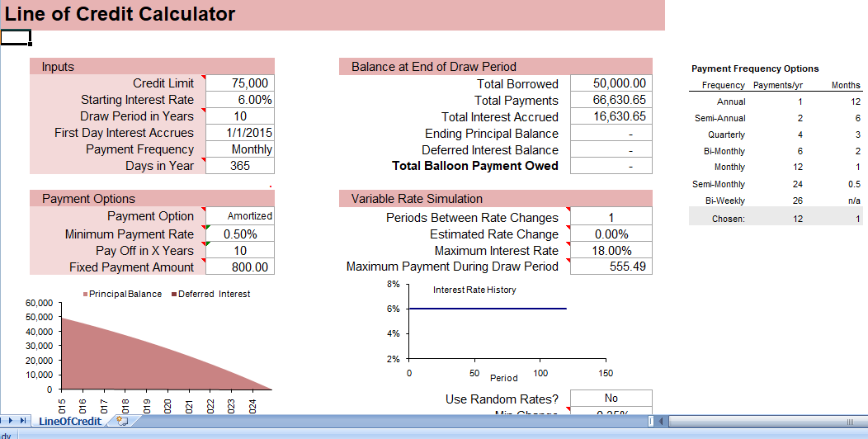The image size is (868, 439).
Task: Click the Use Random Rates? label
Action: (x=502, y=399)
